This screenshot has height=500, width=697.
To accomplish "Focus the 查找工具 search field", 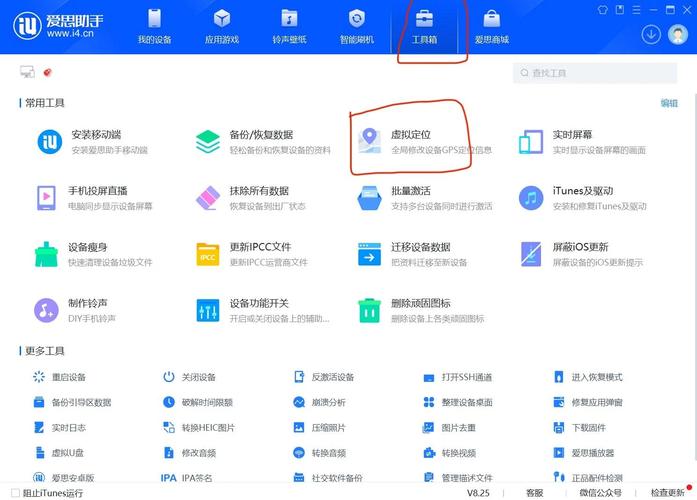I will point(595,73).
